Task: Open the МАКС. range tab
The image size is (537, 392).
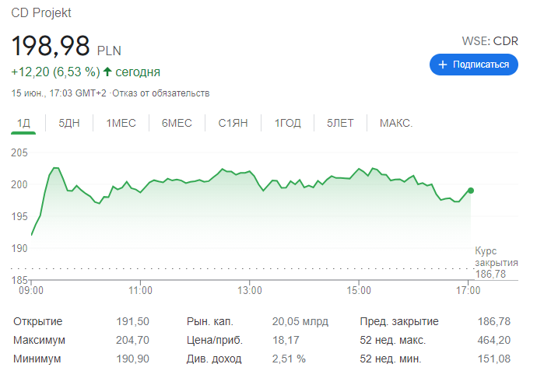Action: [x=396, y=123]
